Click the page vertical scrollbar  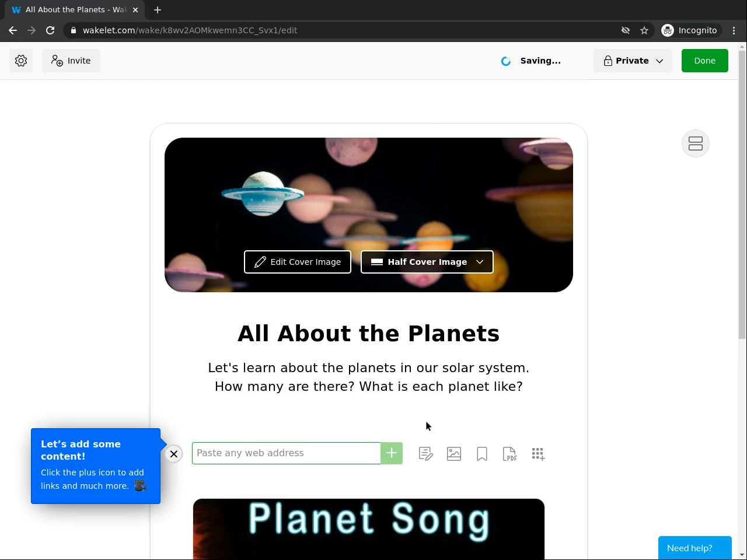742,195
